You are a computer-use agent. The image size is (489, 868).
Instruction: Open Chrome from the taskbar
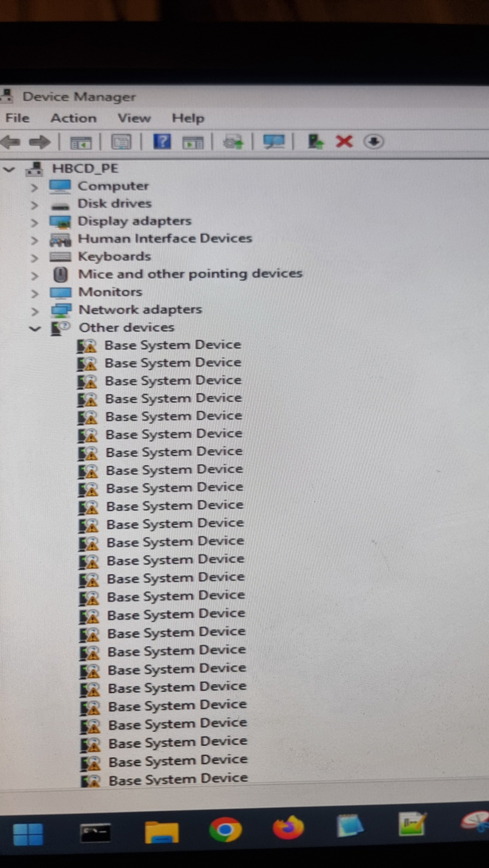point(225,830)
